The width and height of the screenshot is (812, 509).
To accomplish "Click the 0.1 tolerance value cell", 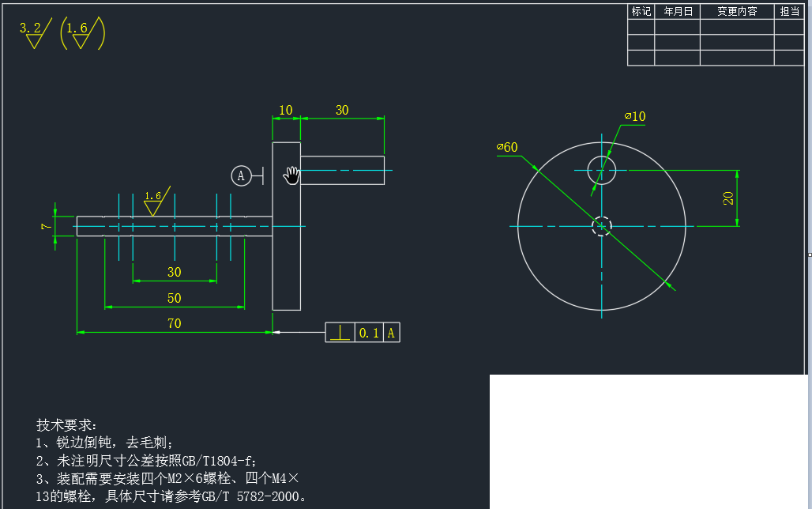I will (369, 333).
